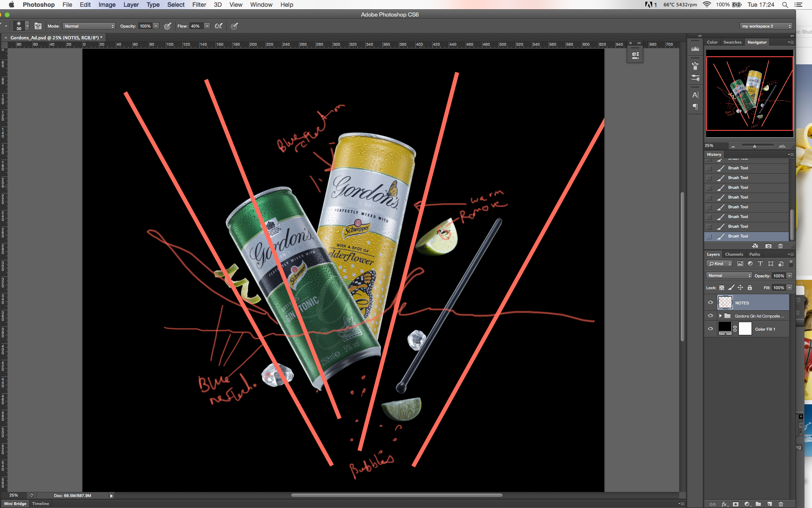Open macOS Spotlight search icon
The height and width of the screenshot is (508, 812).
(x=785, y=5)
